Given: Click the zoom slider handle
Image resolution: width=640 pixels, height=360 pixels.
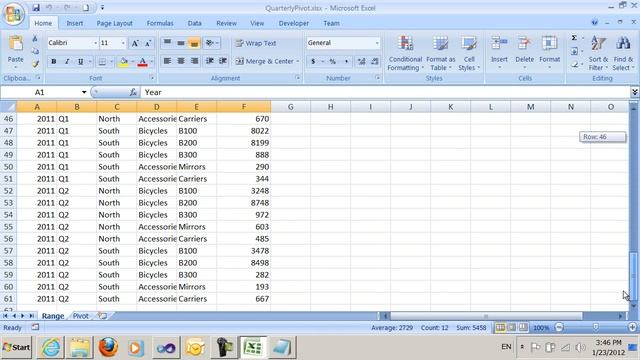Looking at the screenshot, I should tap(596, 327).
